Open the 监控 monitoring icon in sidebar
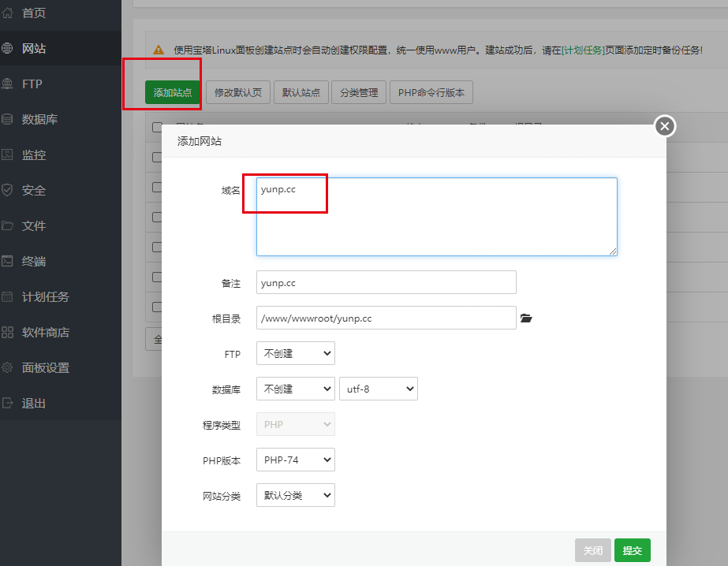Screen dimensions: 728x566 coord(7,155)
